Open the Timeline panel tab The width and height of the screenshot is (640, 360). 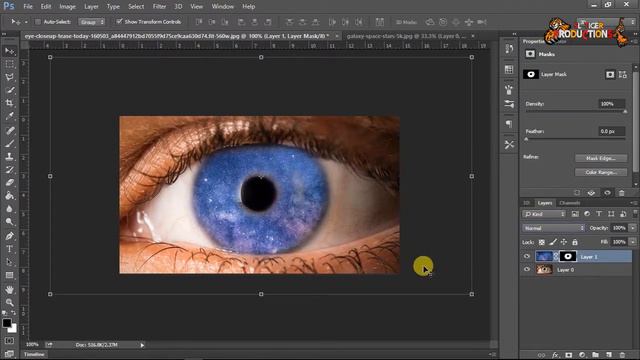coord(34,354)
